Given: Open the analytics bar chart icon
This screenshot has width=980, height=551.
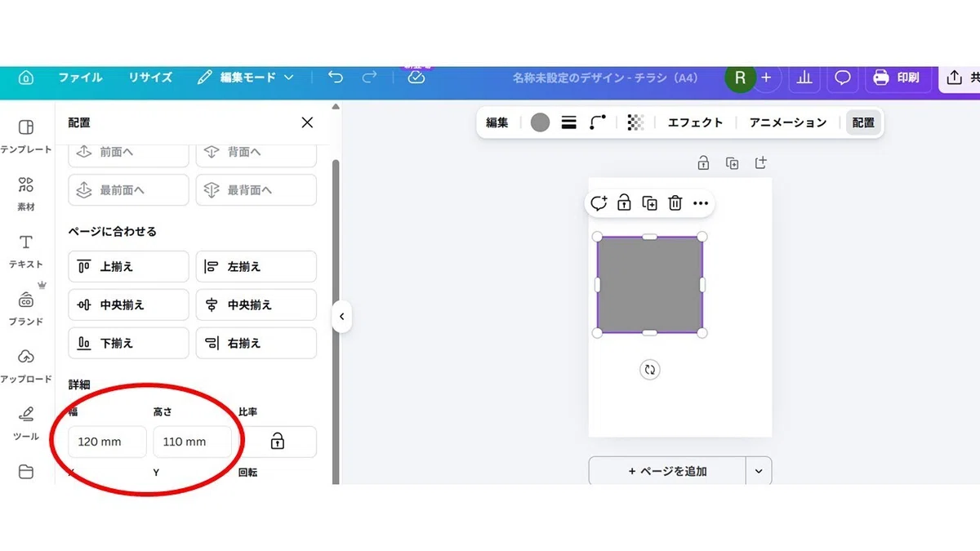Looking at the screenshot, I should coord(804,78).
